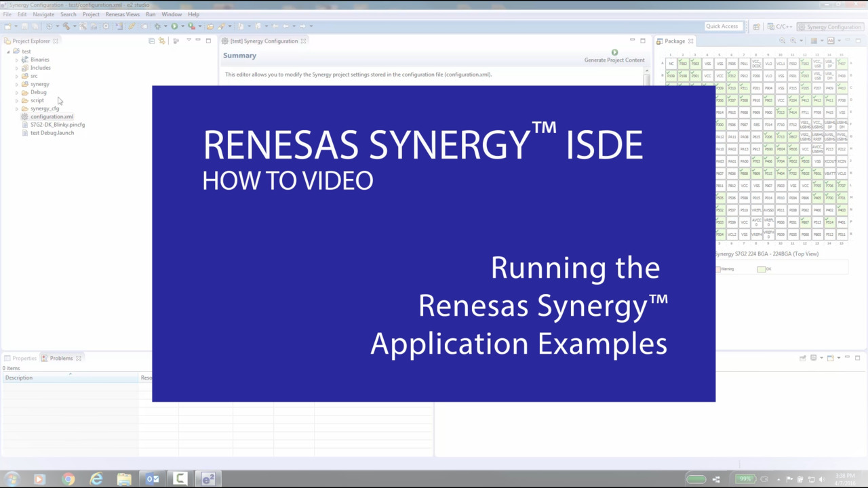The image size is (868, 488).
Task: Collapse all in Project Explorer
Action: point(151,41)
